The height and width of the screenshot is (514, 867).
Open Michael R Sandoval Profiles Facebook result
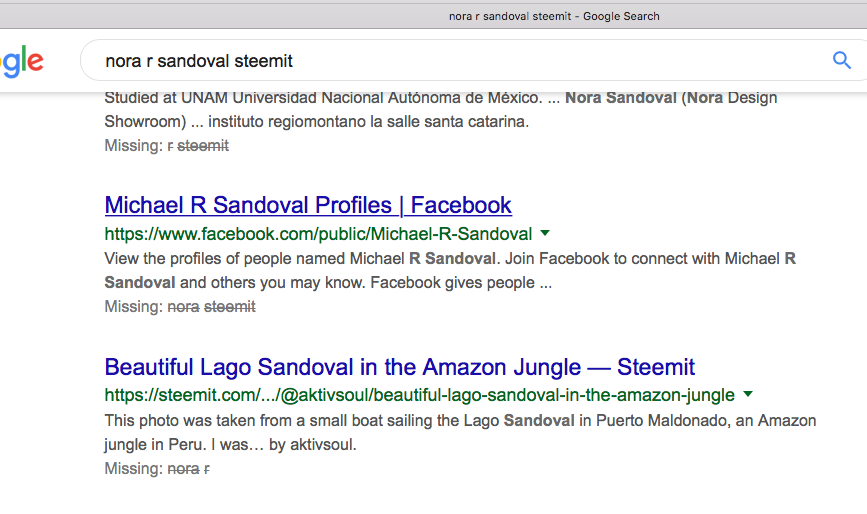[308, 206]
